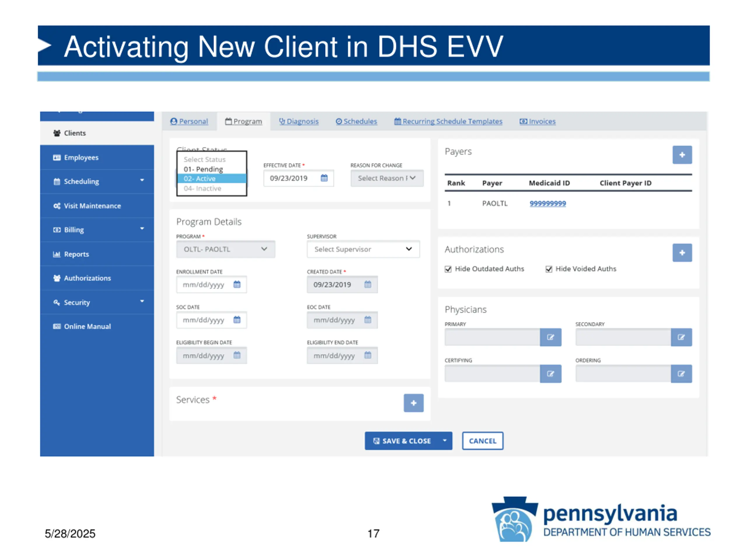Open the EOC Date calendar picker

coord(368,320)
